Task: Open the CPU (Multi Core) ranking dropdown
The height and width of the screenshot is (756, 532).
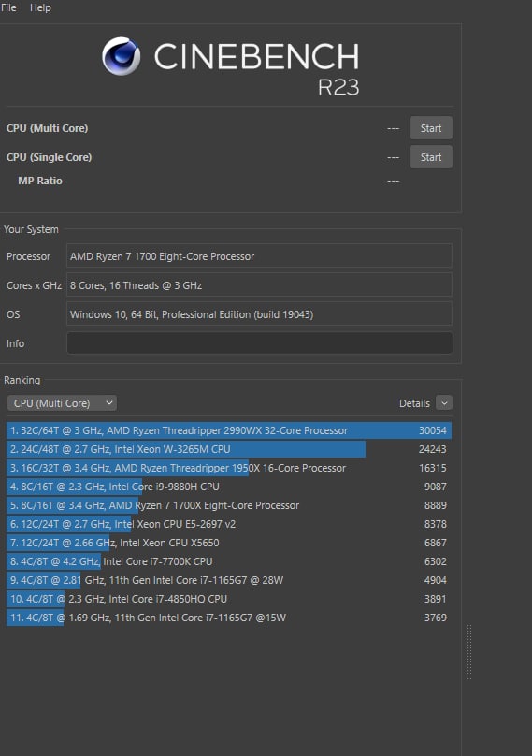Action: (x=62, y=403)
